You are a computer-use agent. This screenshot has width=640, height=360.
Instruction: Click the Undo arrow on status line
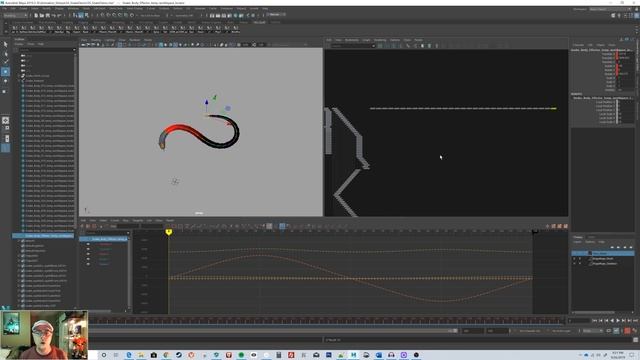[53, 16]
